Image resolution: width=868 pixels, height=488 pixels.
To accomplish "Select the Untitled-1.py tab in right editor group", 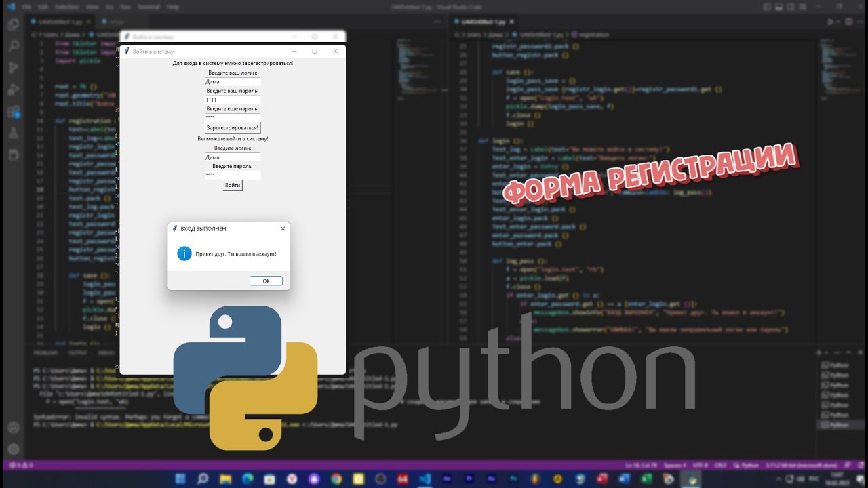I will (x=484, y=22).
